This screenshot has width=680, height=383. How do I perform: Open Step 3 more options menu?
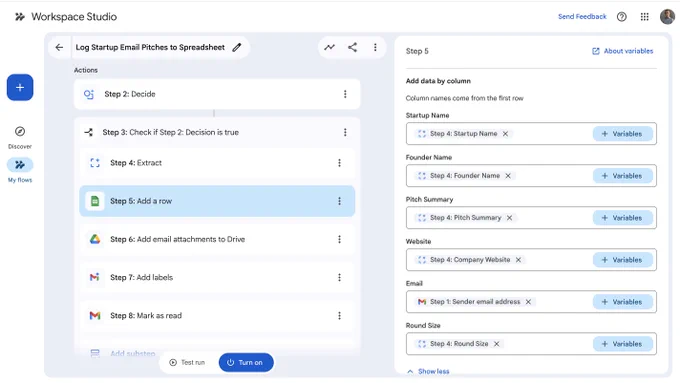345,132
